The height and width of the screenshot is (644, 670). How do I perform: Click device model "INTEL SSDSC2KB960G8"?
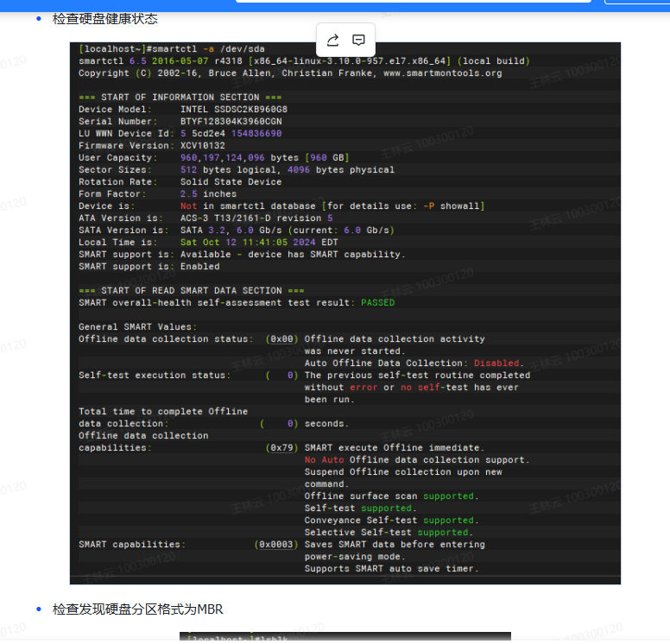tap(234, 110)
